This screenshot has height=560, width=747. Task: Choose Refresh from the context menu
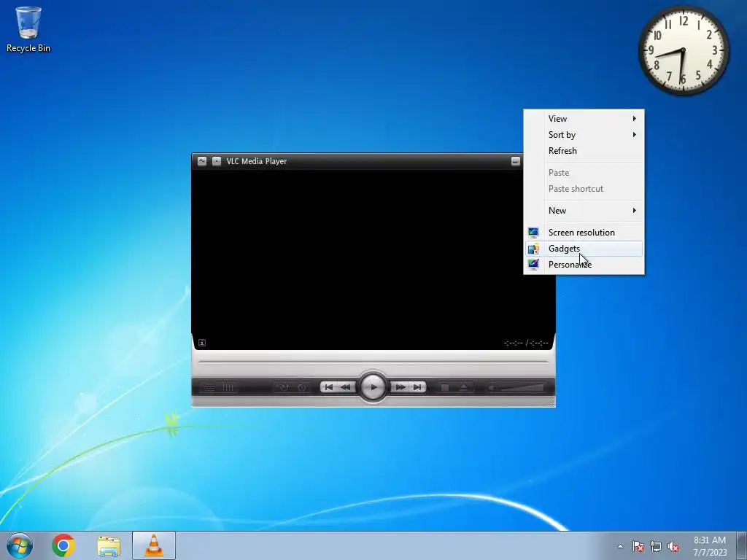(x=584, y=151)
